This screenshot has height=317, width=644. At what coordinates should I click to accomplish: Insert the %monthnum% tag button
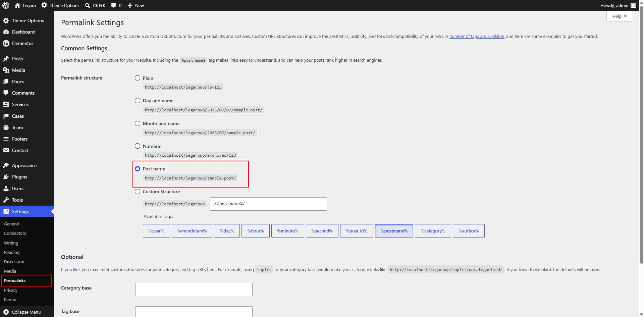(192, 231)
